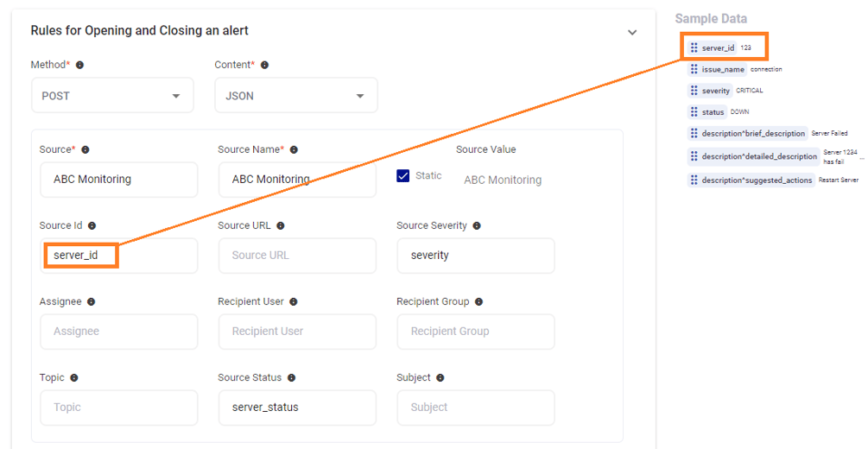Click the Source Status field with server_status
This screenshot has width=868, height=449.
tap(297, 408)
